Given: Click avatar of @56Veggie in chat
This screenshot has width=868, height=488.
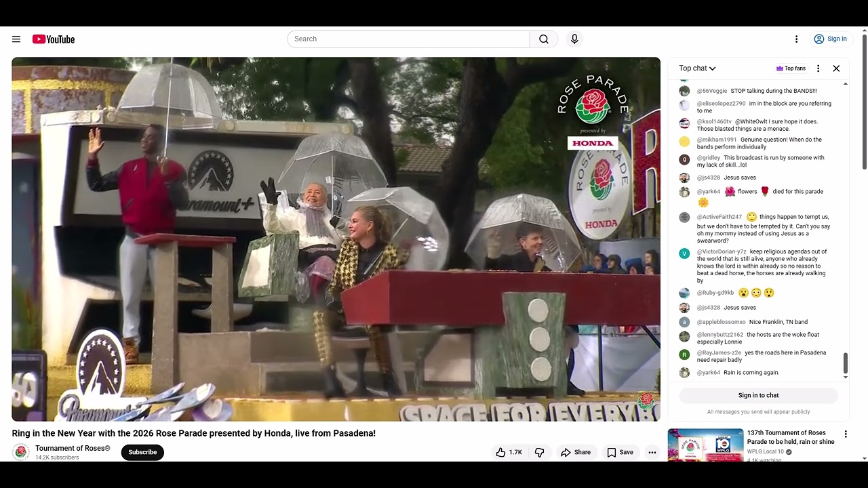Looking at the screenshot, I should [x=684, y=91].
